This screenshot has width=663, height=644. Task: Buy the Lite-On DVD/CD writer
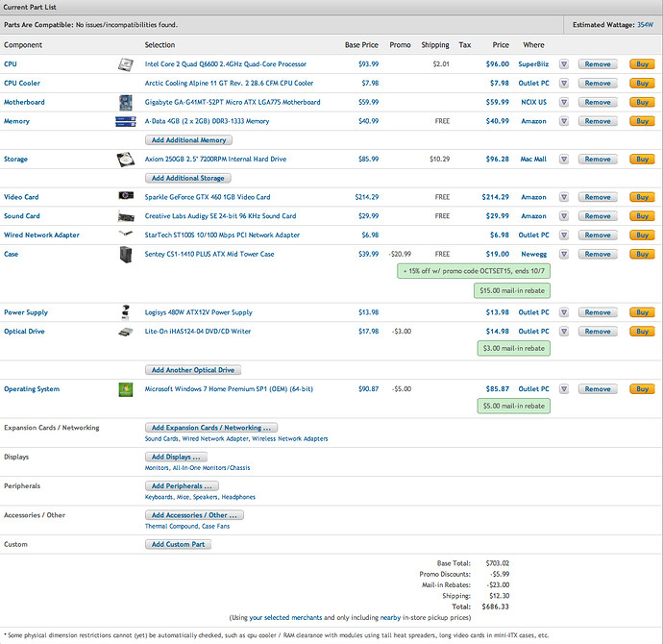click(642, 332)
